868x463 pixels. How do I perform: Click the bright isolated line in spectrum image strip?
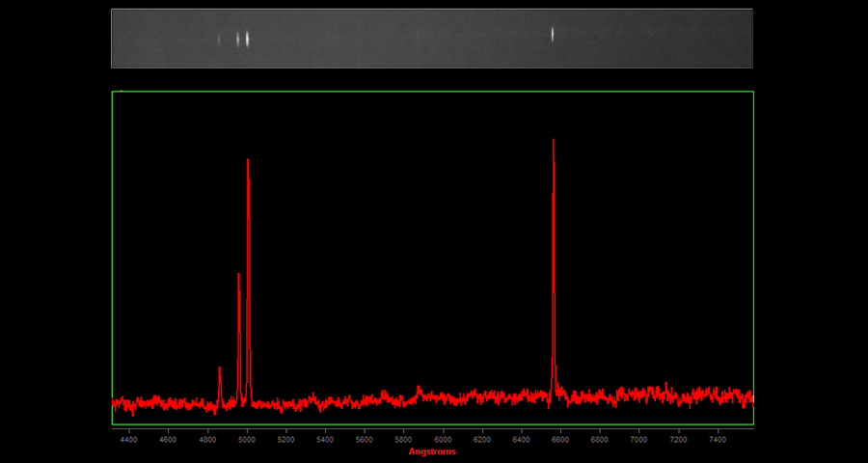point(553,34)
